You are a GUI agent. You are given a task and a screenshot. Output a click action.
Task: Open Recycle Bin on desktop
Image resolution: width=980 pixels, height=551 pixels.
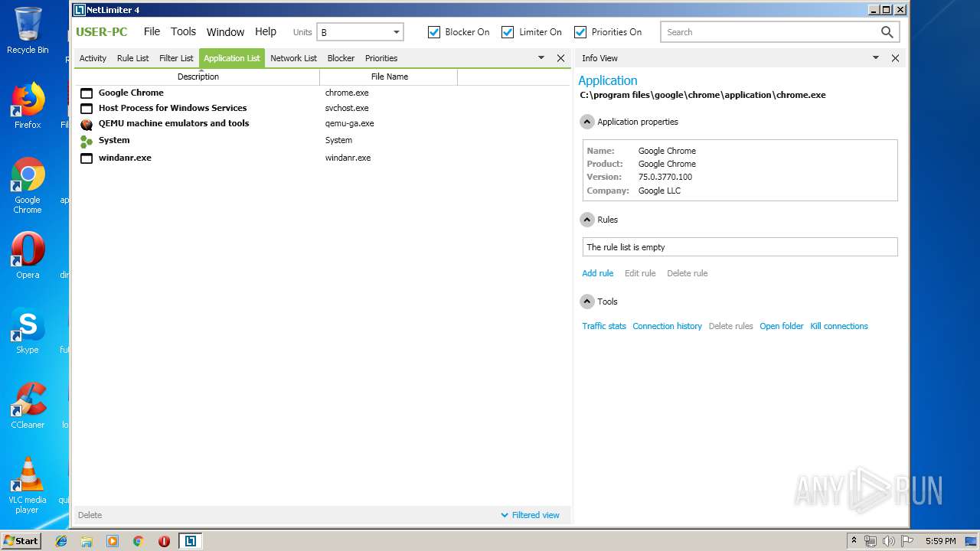[28, 31]
